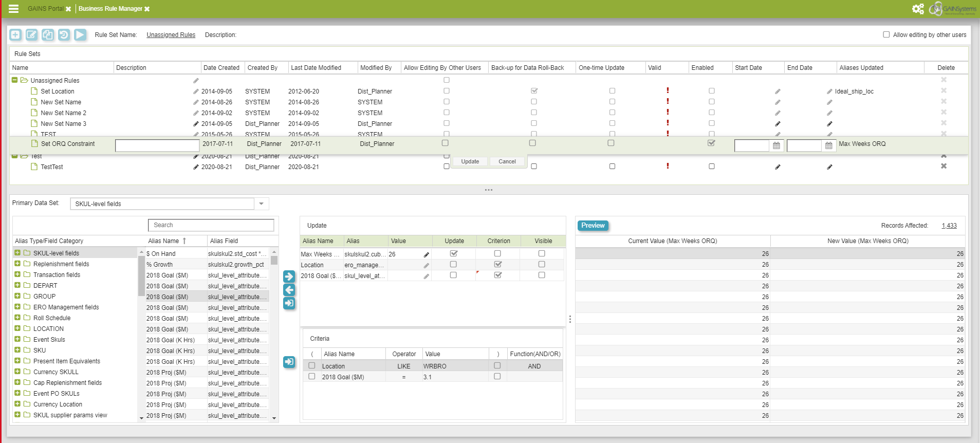Open the hamburger main menu
980x443 pixels.
(x=13, y=9)
